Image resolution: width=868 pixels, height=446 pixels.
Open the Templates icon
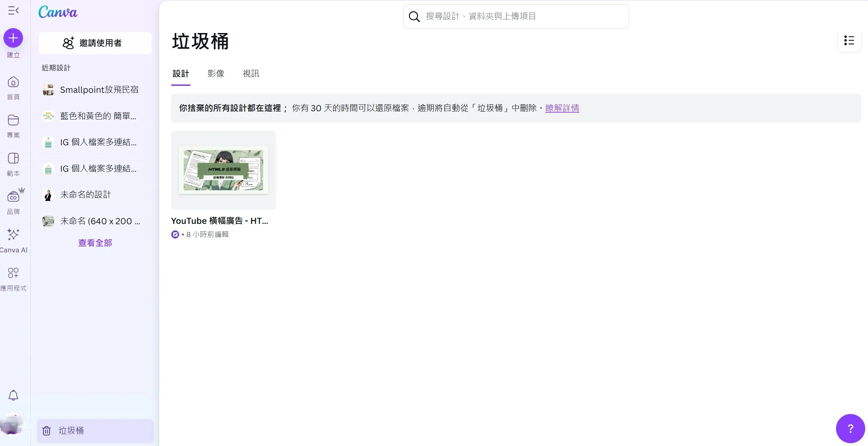(x=13, y=159)
